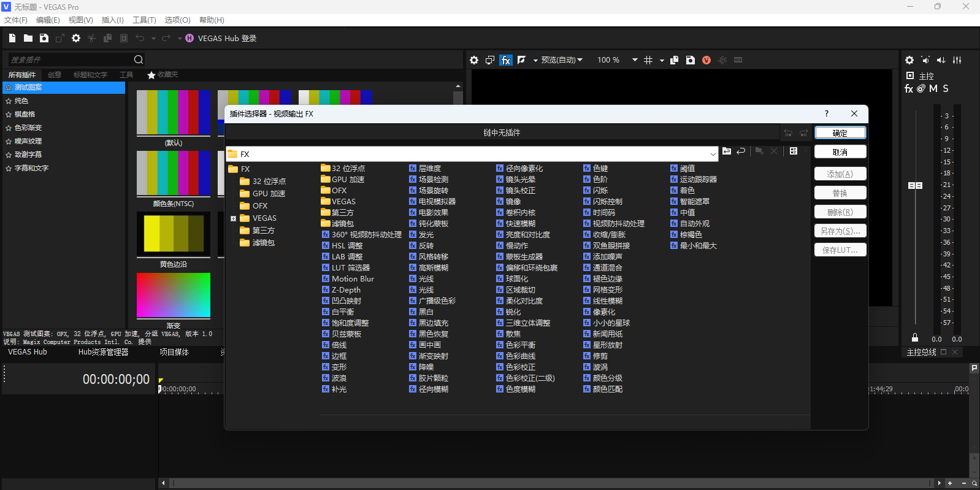The width and height of the screenshot is (980, 490).
Task: Create a new project via toolbar icon
Action: [12, 38]
